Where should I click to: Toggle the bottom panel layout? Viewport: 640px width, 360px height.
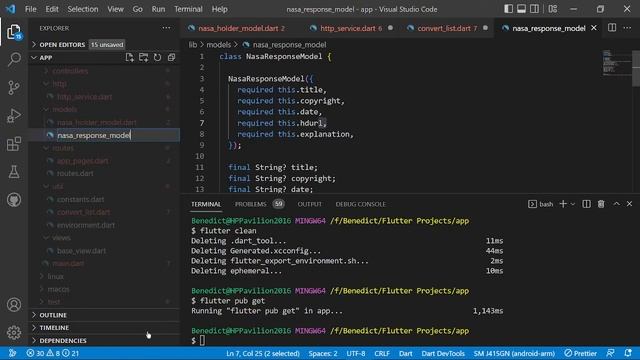click(x=521, y=9)
